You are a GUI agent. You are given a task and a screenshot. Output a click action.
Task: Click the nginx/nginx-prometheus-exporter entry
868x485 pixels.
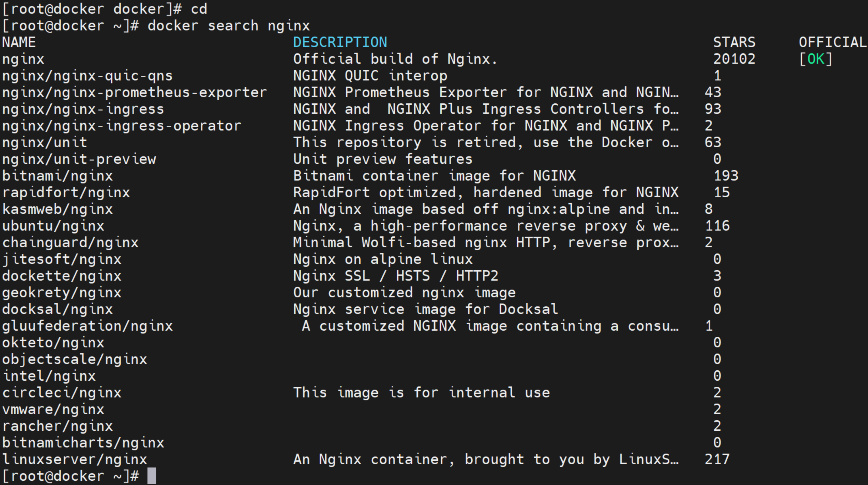(x=135, y=92)
